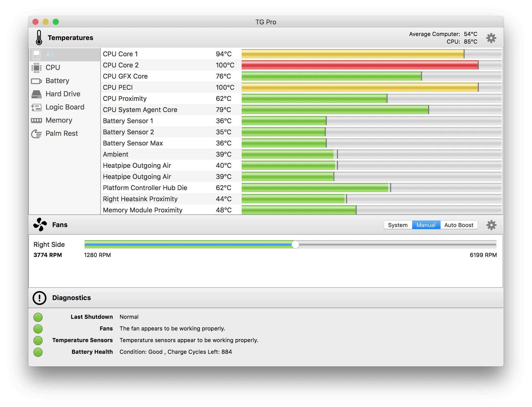Screen dimensions: 532x407
Task: Select the Heatpipe Outgoing Air 40°C row
Action: [301, 165]
